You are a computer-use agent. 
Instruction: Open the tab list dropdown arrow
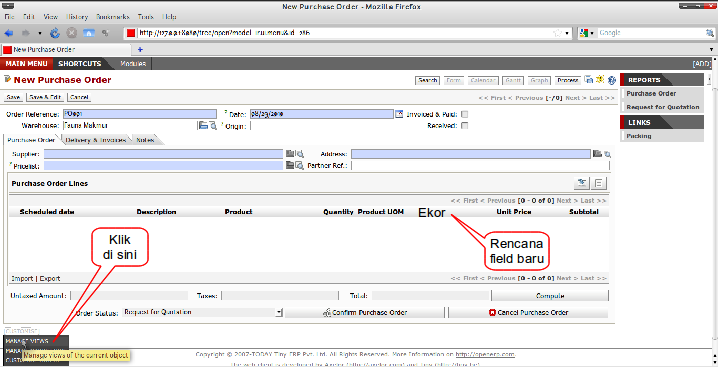pyautogui.click(x=712, y=49)
